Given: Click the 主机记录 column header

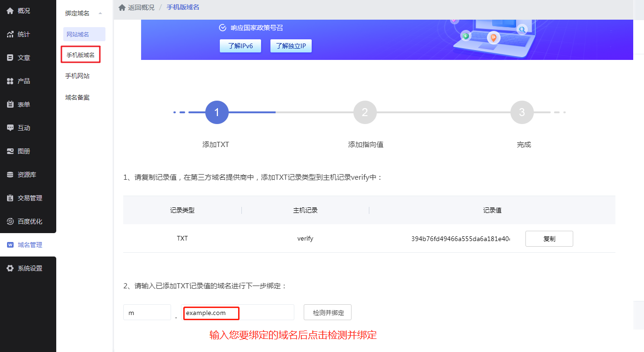Looking at the screenshot, I should tap(305, 210).
